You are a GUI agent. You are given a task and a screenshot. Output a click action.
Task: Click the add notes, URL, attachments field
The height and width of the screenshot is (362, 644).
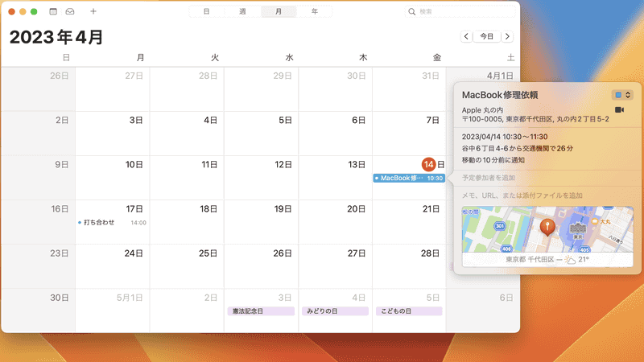[522, 195]
